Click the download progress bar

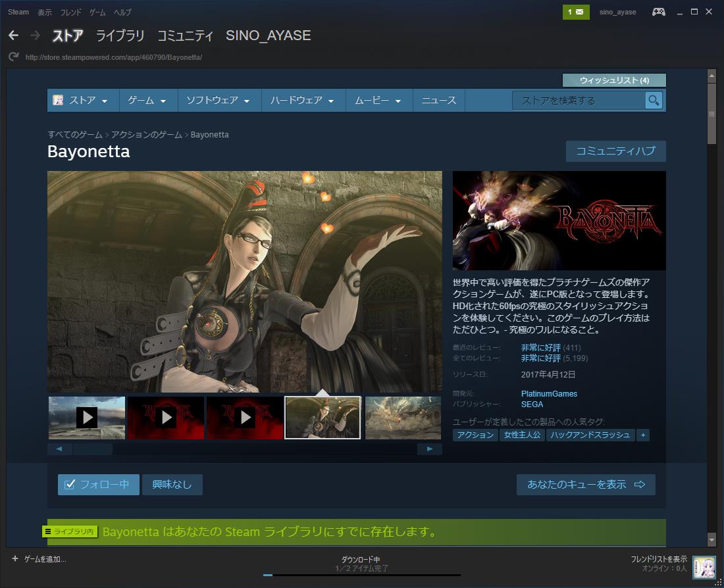click(x=362, y=575)
